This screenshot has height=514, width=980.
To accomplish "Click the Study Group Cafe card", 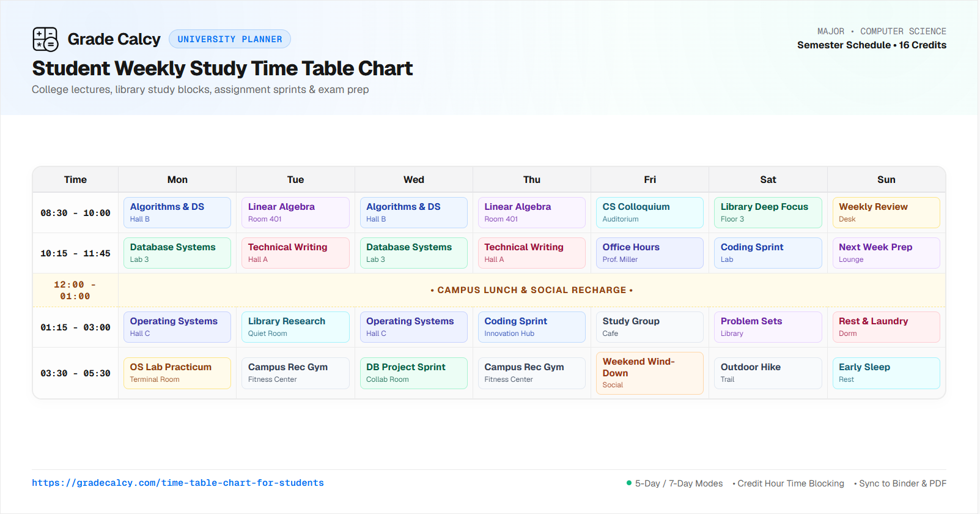I will (x=650, y=327).
